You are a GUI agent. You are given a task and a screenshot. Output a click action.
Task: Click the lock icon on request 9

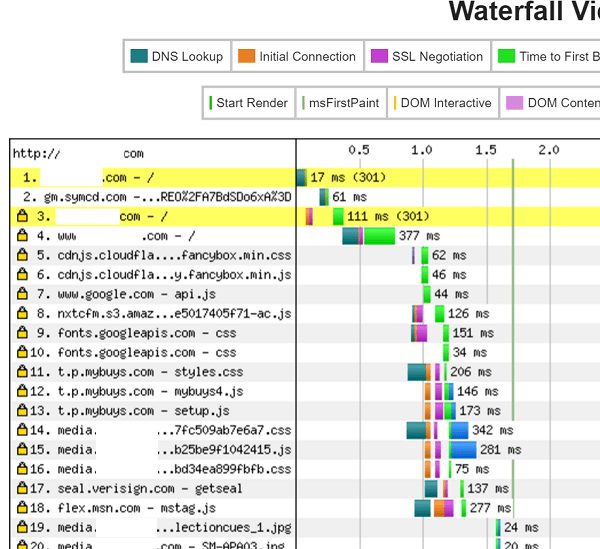[x=23, y=332]
